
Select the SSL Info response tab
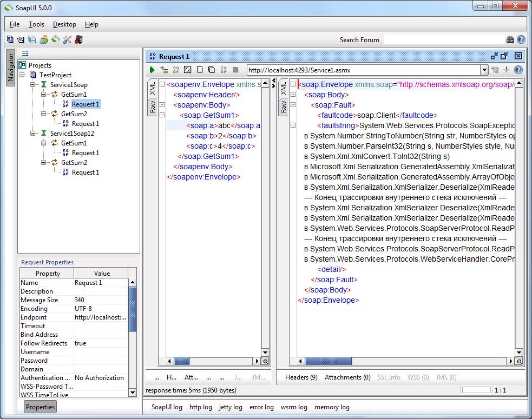pyautogui.click(x=389, y=377)
